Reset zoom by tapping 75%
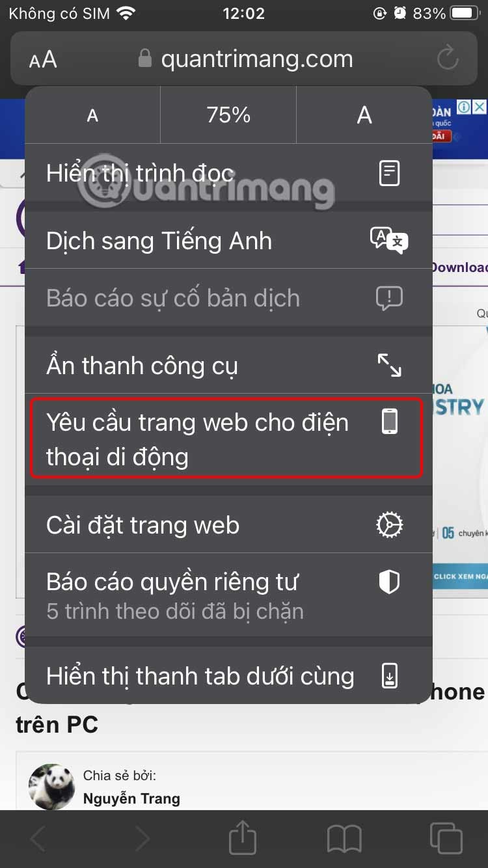The image size is (488, 868). point(228,115)
